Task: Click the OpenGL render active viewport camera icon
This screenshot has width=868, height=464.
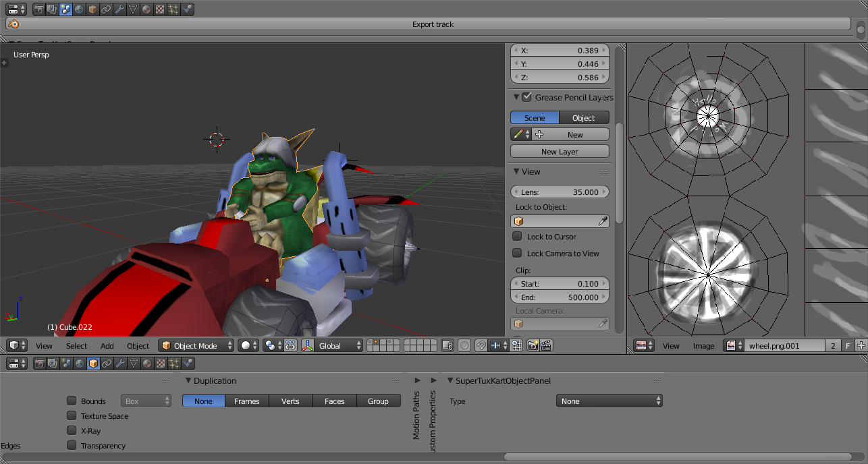Action: (x=533, y=345)
